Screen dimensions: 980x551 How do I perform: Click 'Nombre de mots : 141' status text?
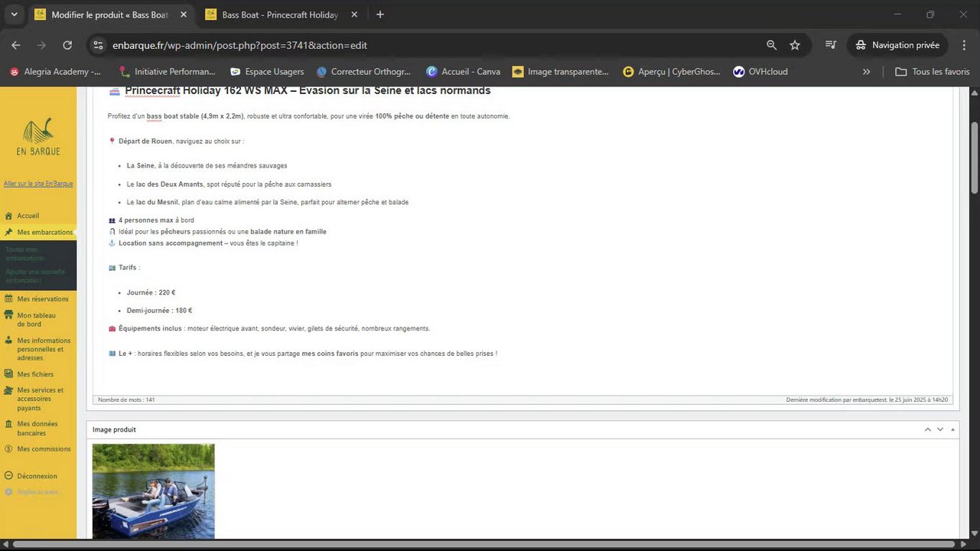point(126,399)
